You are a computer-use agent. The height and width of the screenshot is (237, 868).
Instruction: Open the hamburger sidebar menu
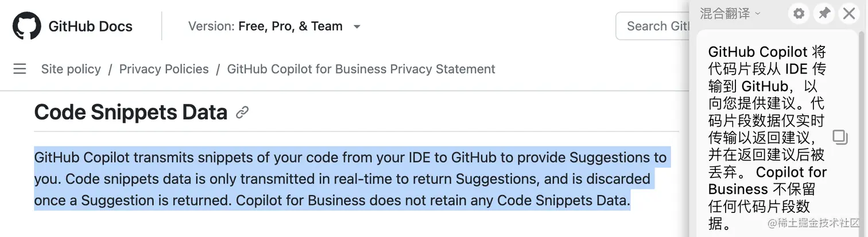coord(20,69)
